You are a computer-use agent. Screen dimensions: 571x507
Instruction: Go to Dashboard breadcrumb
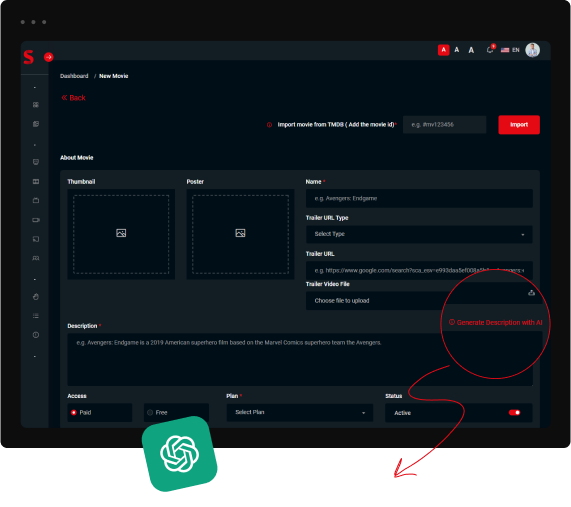click(74, 76)
